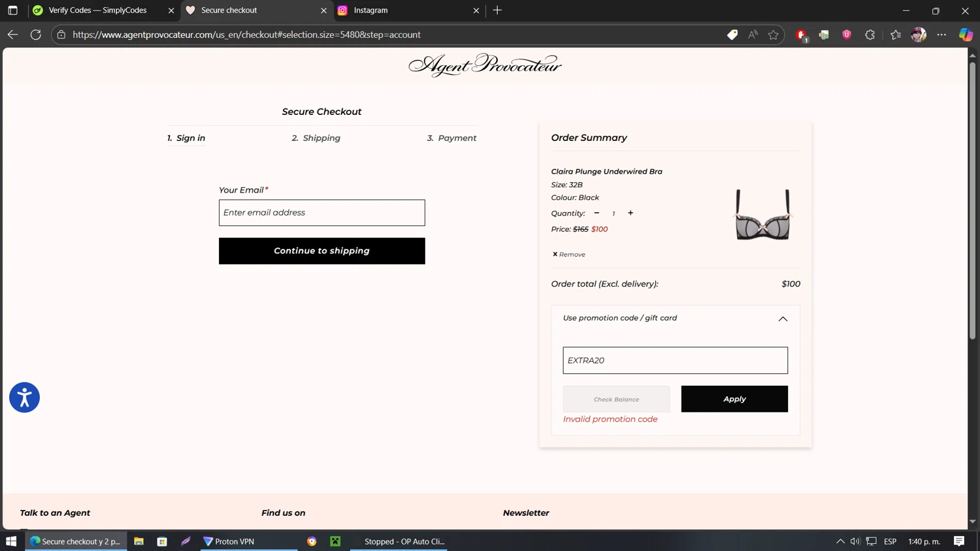The image size is (980, 551).
Task: Close the Verify Codes tab
Action: click(171, 10)
